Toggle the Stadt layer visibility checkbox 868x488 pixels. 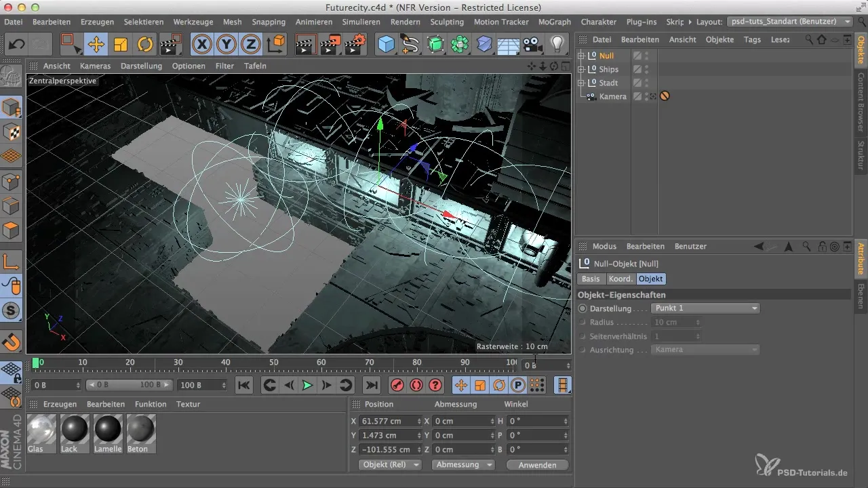pos(637,83)
